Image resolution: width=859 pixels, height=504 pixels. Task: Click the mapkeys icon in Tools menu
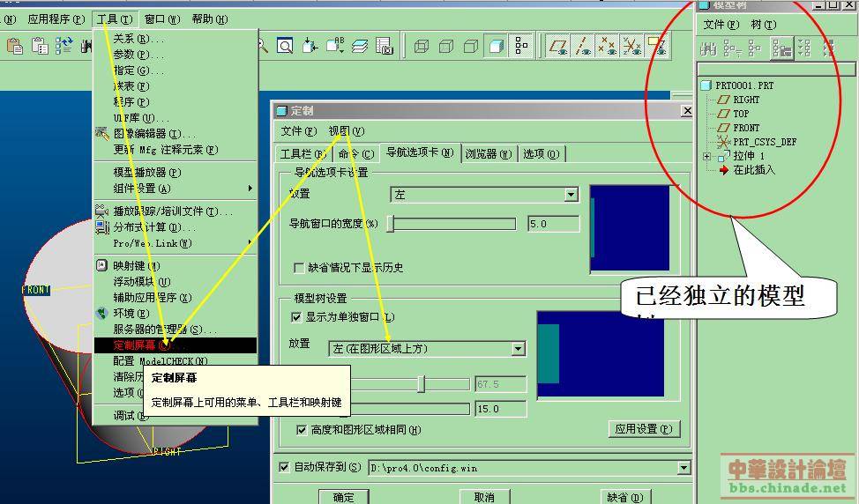click(x=102, y=265)
